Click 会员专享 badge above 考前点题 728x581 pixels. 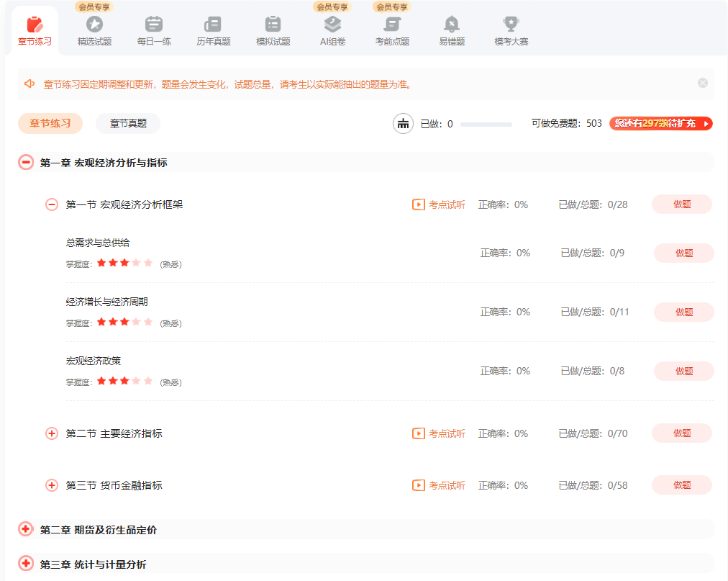(392, 7)
